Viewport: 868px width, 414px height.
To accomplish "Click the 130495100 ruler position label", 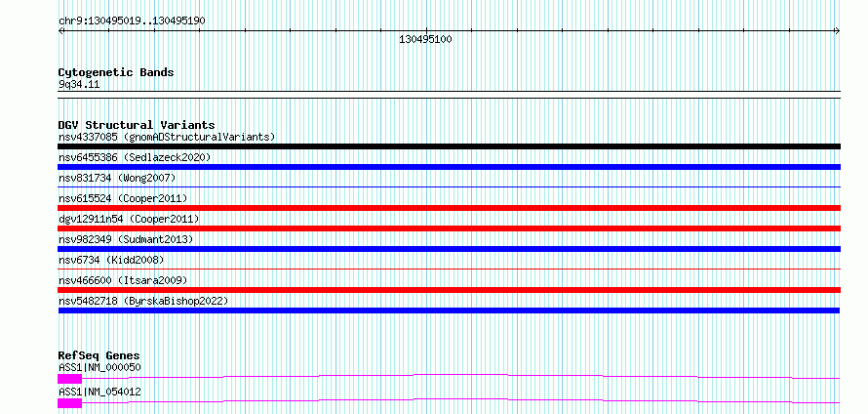I will 425,40.
